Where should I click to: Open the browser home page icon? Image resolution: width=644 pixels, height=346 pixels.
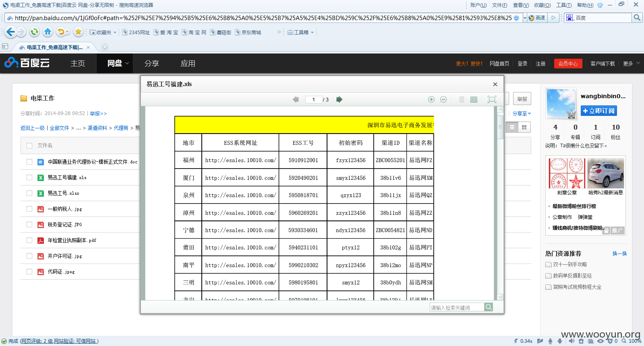pyautogui.click(x=48, y=32)
